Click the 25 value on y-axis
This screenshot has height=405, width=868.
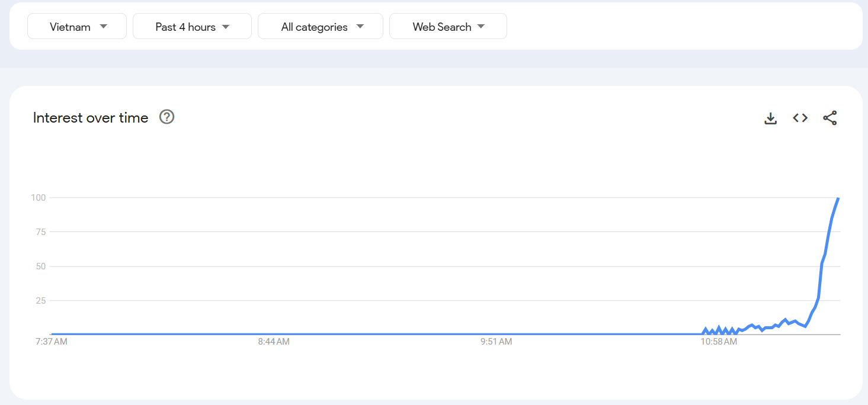tap(40, 301)
